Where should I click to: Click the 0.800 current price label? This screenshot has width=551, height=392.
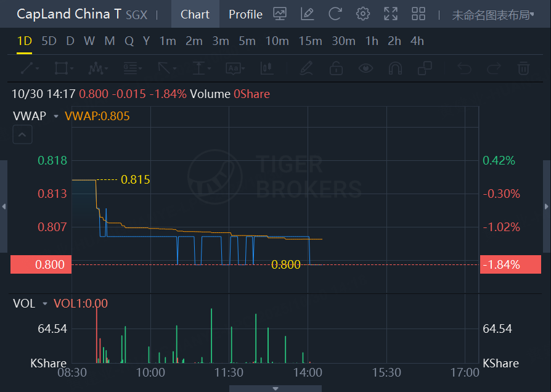click(36, 264)
